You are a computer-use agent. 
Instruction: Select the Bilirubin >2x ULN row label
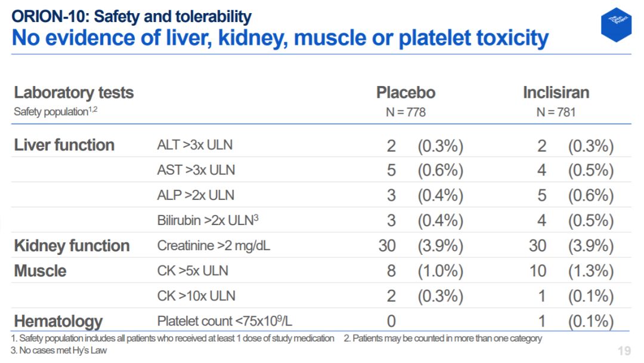tap(208, 220)
